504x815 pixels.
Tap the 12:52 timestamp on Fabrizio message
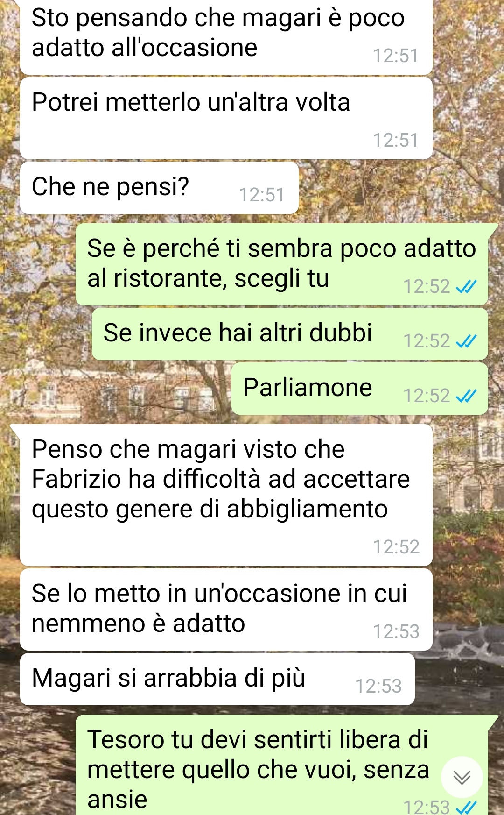396,547
